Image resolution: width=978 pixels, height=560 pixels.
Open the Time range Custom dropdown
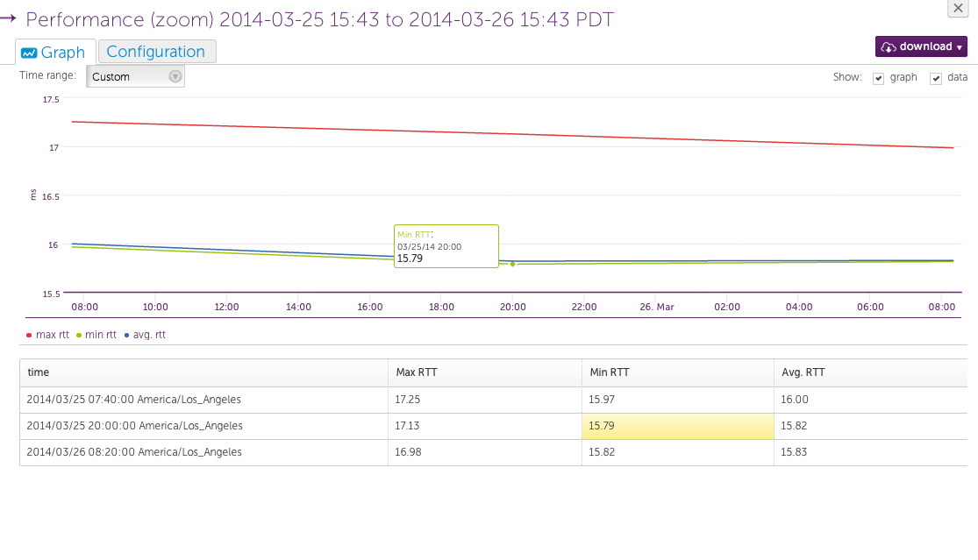(x=135, y=76)
